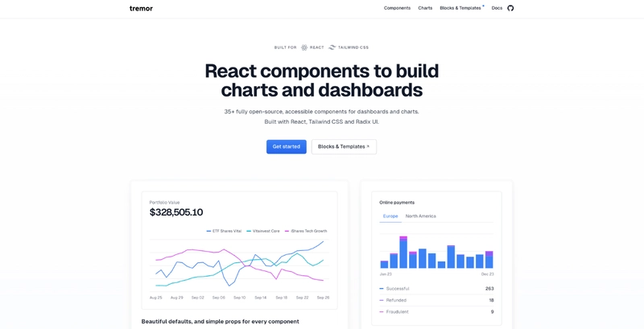Viewport: 644px width, 329px height.
Task: Click the $328,505.10 portfolio value
Action: (176, 212)
